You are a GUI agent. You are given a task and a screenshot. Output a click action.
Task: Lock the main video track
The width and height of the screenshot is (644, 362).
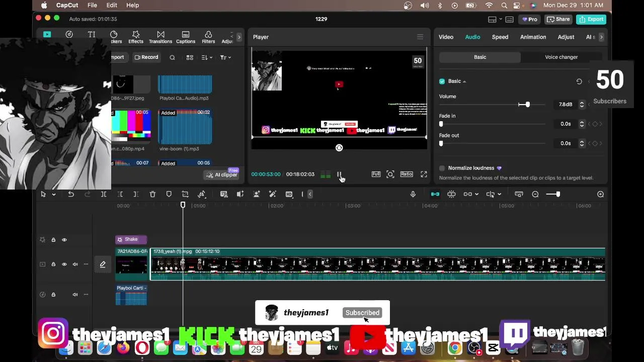53,264
